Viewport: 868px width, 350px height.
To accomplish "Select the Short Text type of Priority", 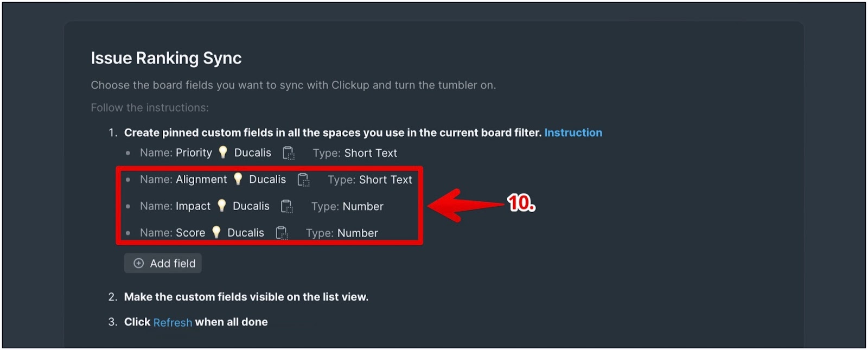I will pos(371,154).
